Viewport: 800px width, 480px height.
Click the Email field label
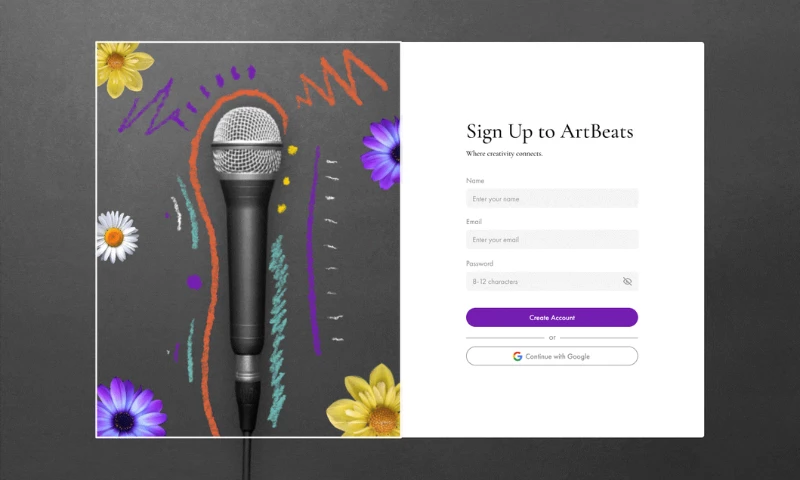coord(473,221)
